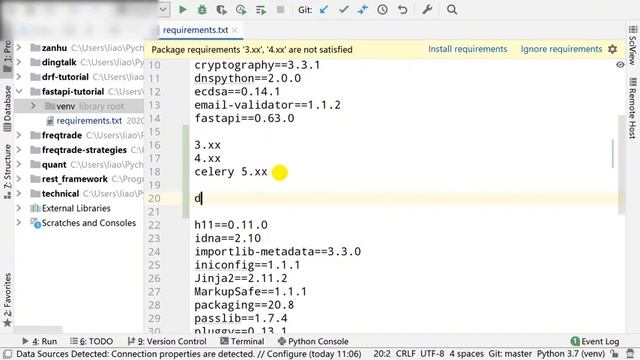
Task: Click the project panel horizontal scrollbar
Action: tap(38, 329)
